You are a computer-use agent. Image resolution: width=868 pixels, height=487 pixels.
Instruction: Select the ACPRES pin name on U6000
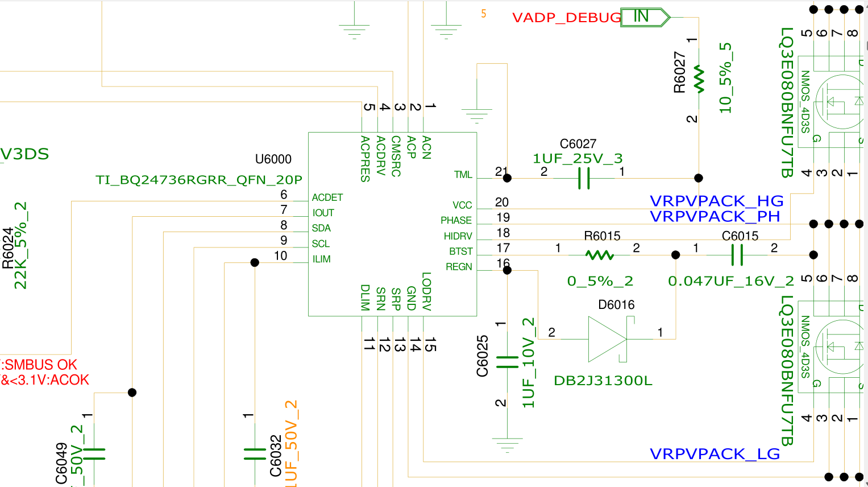point(366,159)
